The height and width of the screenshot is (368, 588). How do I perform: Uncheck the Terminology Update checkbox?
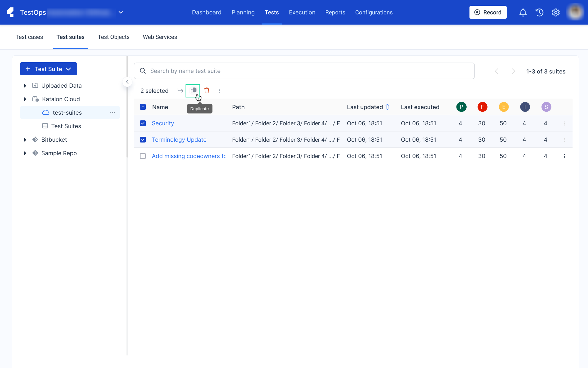point(143,140)
